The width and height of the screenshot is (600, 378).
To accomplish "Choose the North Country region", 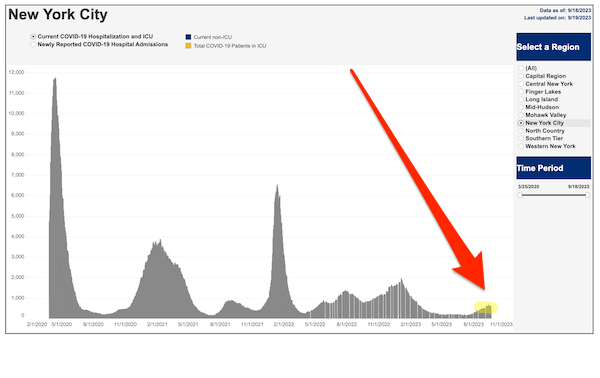I will (x=521, y=131).
